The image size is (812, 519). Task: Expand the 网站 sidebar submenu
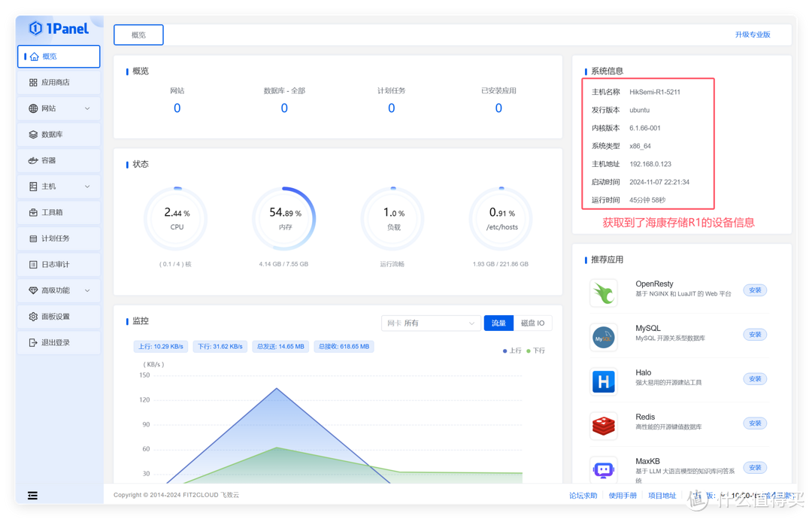point(87,108)
